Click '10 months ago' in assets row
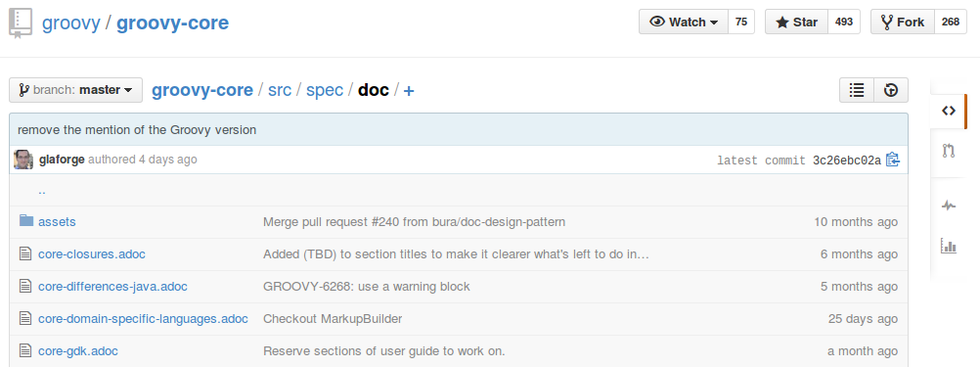This screenshot has height=367, width=980. [x=856, y=222]
